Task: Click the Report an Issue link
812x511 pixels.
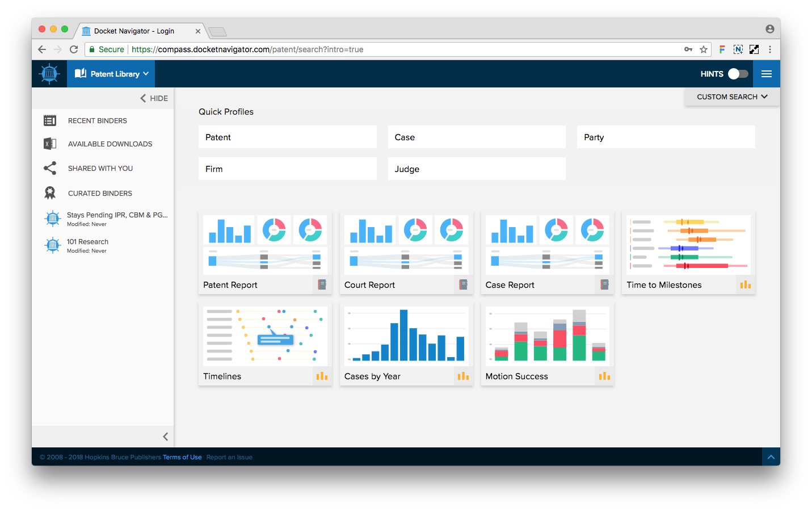Action: (229, 457)
